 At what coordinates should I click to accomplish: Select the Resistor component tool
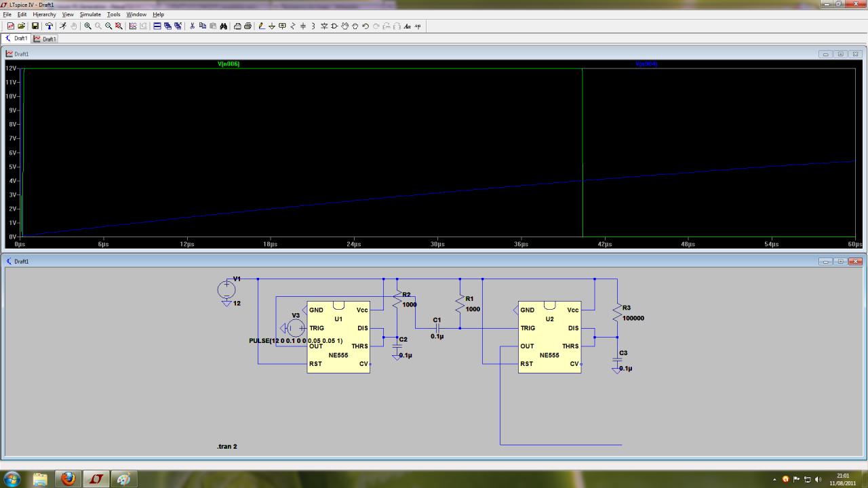[x=293, y=26]
